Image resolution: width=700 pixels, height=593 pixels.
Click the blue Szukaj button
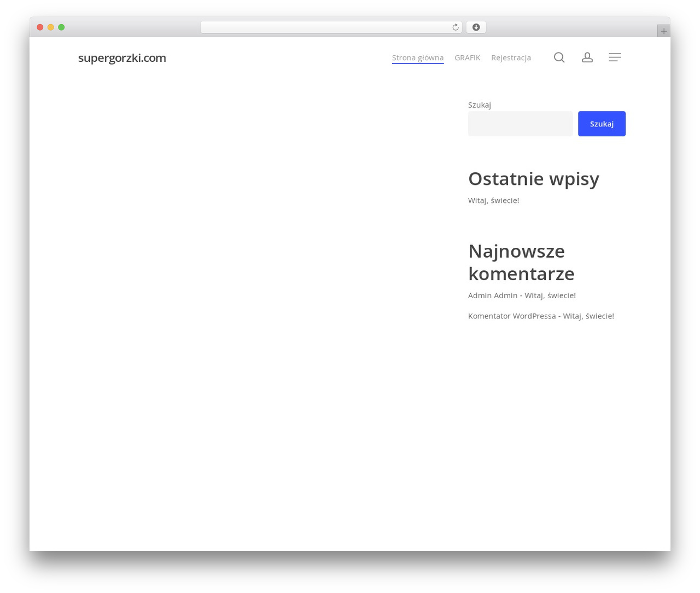tap(602, 124)
